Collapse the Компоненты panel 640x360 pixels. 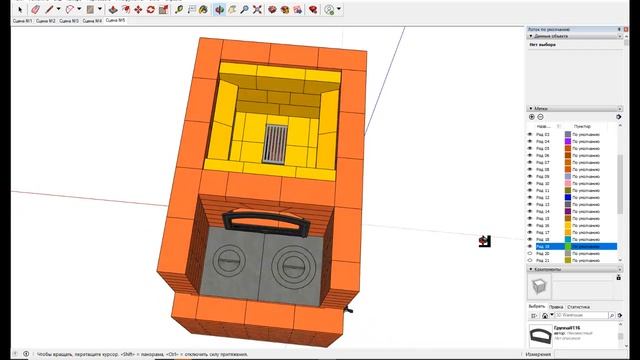[531, 269]
